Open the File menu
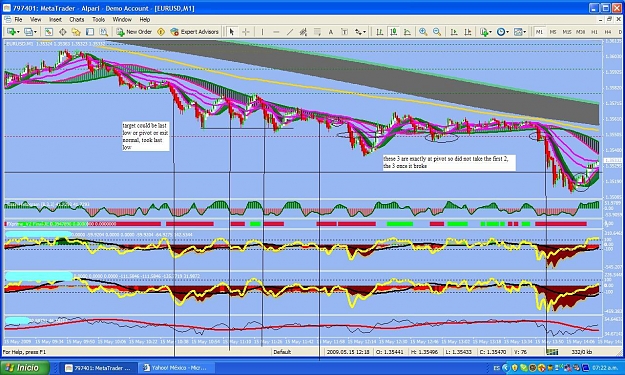625x375 pixels. pyautogui.click(x=18, y=20)
